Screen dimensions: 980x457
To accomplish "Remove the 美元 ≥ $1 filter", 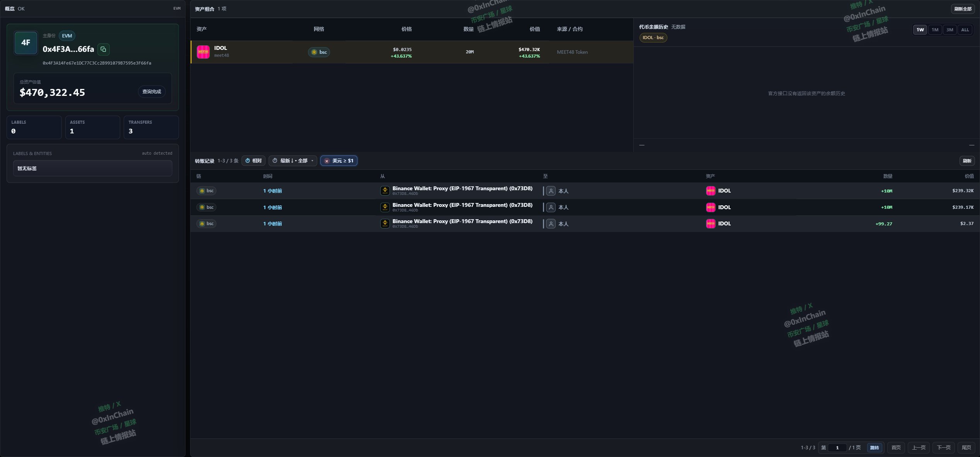I will [327, 161].
